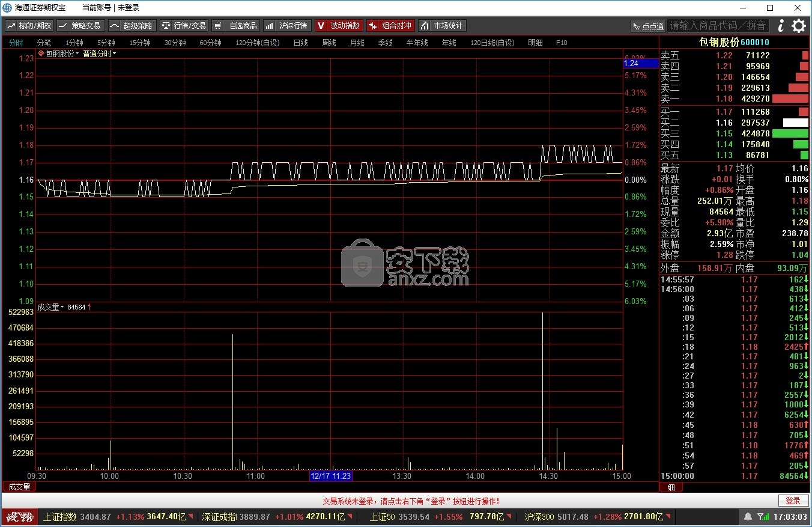Select the 卖五 1.22 ask row

[x=735, y=55]
